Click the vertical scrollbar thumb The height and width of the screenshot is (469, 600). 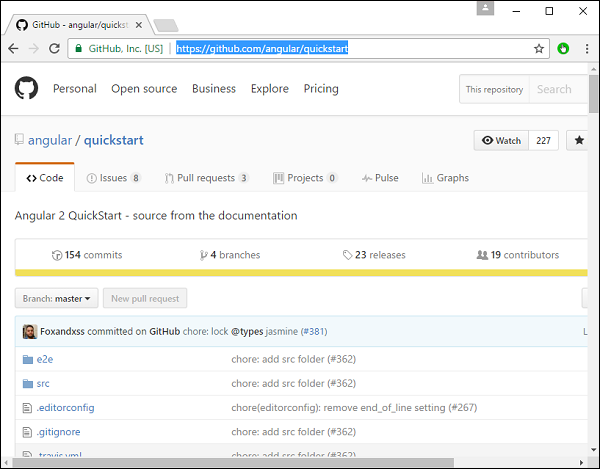[593, 94]
